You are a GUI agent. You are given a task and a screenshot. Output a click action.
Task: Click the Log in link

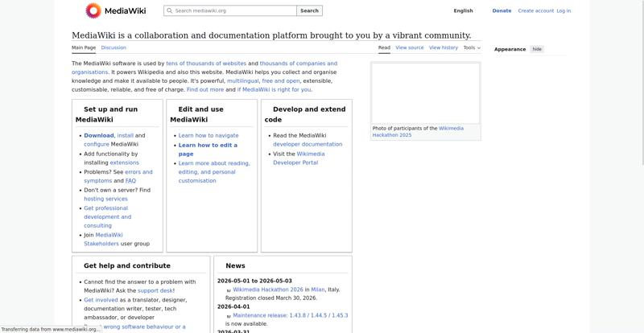tap(563, 10)
